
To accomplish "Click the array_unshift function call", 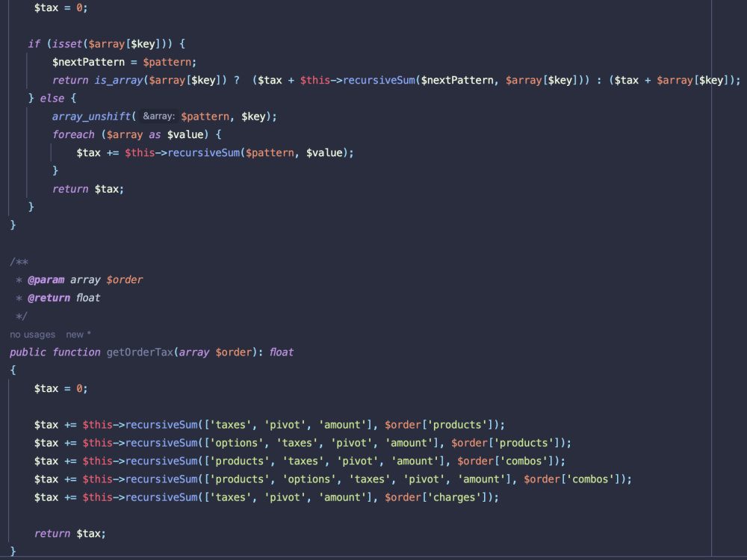I will click(91, 116).
